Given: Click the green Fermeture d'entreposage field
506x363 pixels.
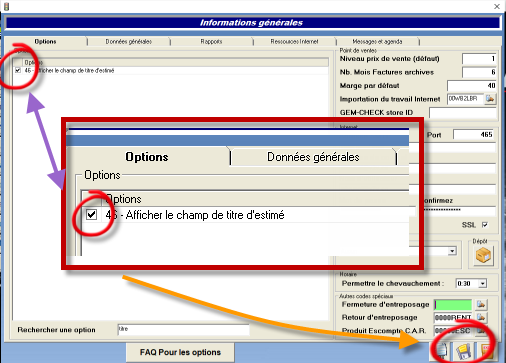Looking at the screenshot, I should pos(453,304).
